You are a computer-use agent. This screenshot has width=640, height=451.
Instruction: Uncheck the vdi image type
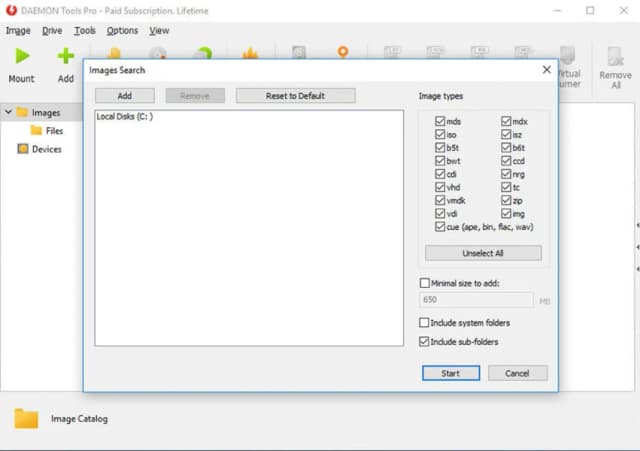[440, 213]
